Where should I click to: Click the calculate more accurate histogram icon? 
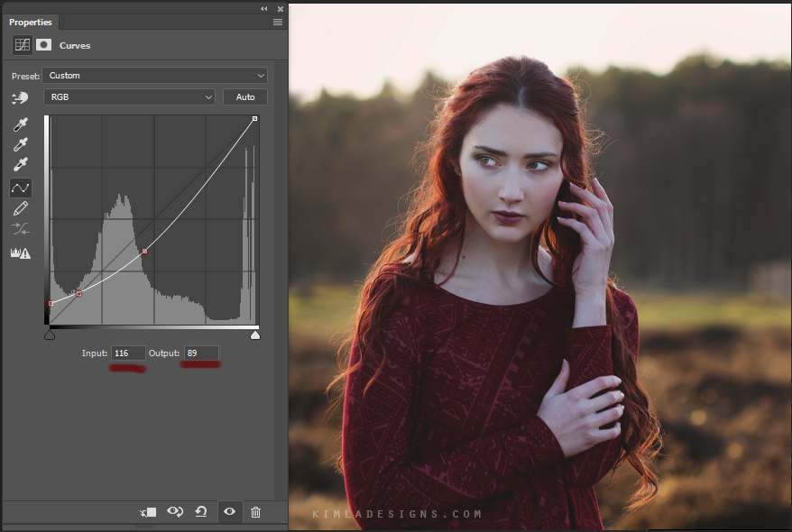pos(20,252)
